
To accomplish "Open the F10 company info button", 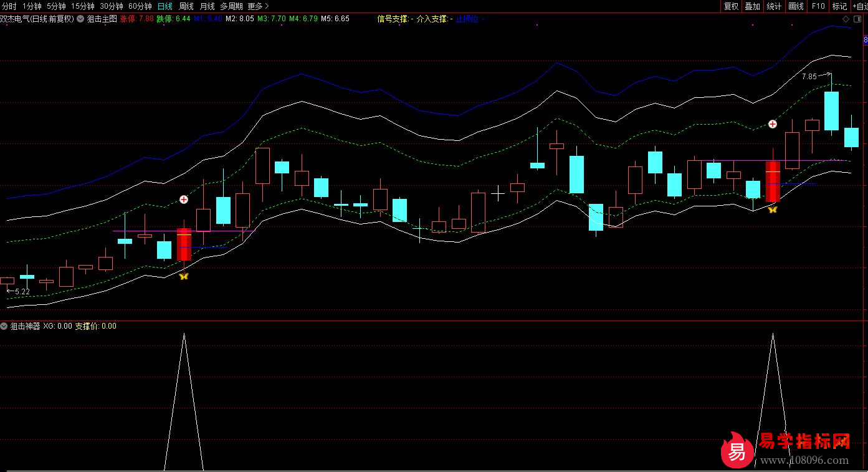I will [818, 6].
